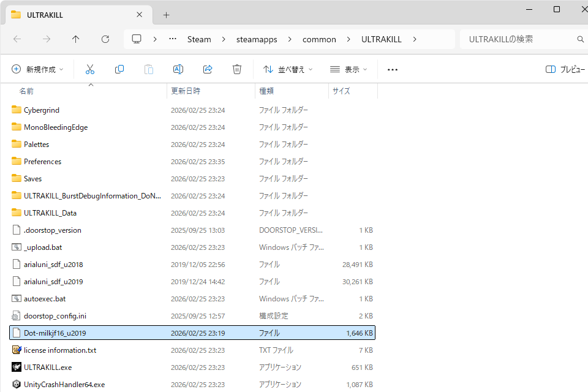Sort by 更新日時 column header
Image resolution: width=588 pixels, height=392 pixels.
(186, 91)
